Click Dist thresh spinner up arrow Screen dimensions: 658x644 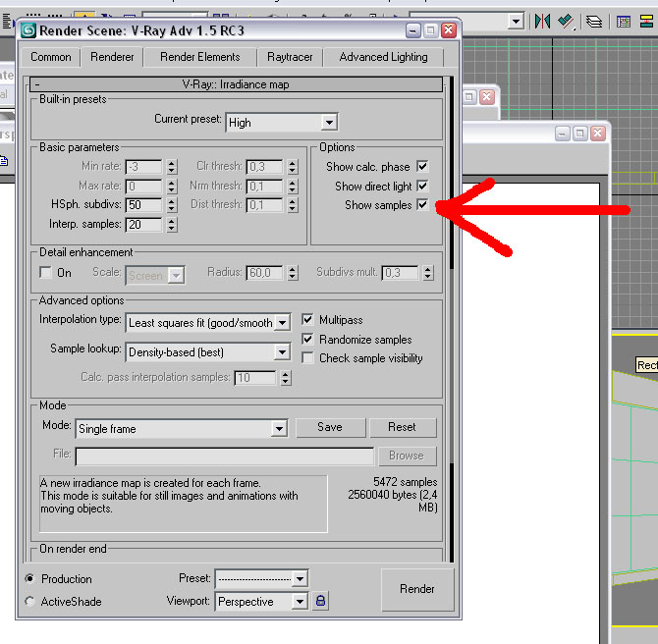coord(293,201)
